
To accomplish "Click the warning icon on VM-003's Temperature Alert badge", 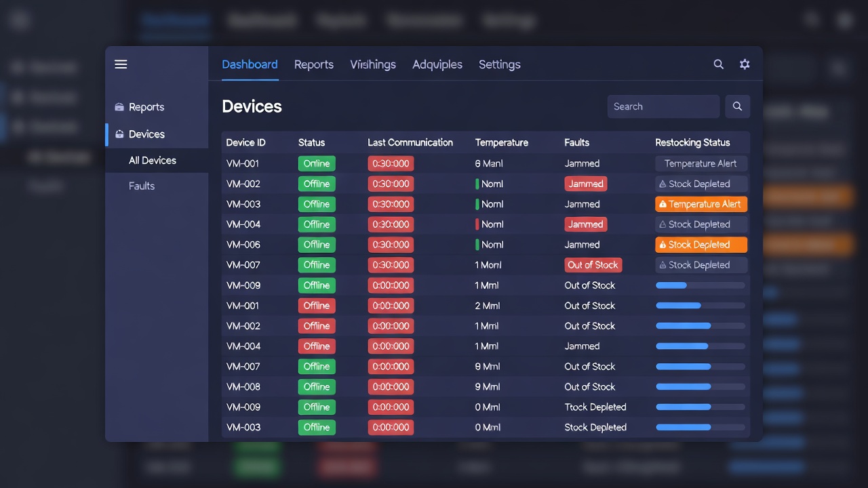I will click(x=662, y=203).
